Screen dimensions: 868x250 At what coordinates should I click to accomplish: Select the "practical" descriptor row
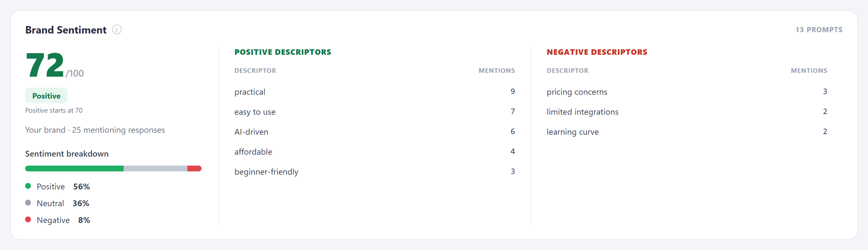pyautogui.click(x=375, y=92)
